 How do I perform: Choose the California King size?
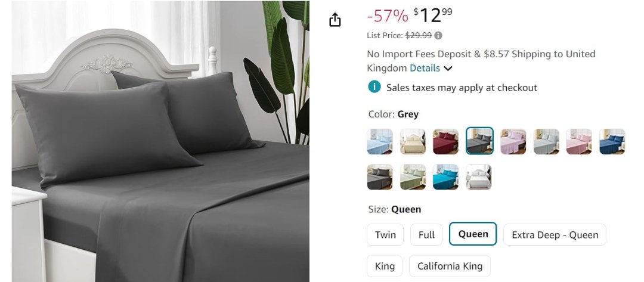point(450,266)
